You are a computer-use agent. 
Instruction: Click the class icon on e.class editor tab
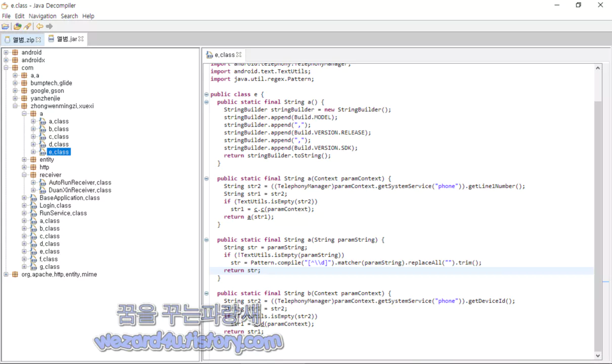pos(209,55)
